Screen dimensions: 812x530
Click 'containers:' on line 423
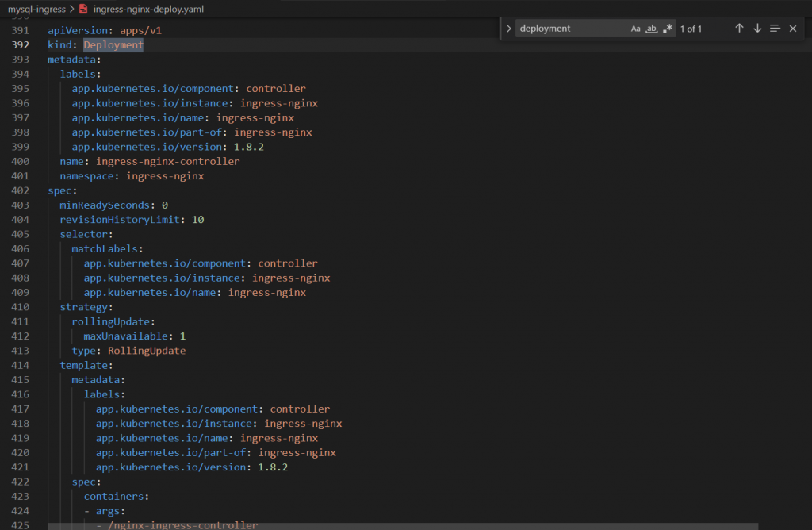click(117, 497)
